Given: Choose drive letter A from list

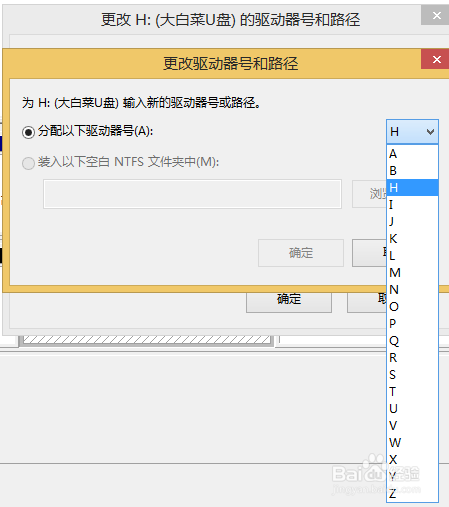Looking at the screenshot, I should pos(412,154).
